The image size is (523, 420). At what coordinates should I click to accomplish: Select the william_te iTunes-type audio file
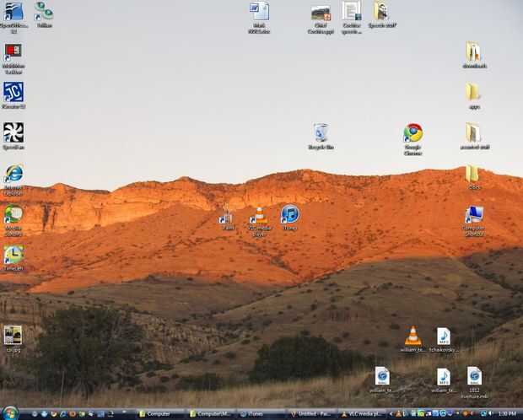pos(381,380)
